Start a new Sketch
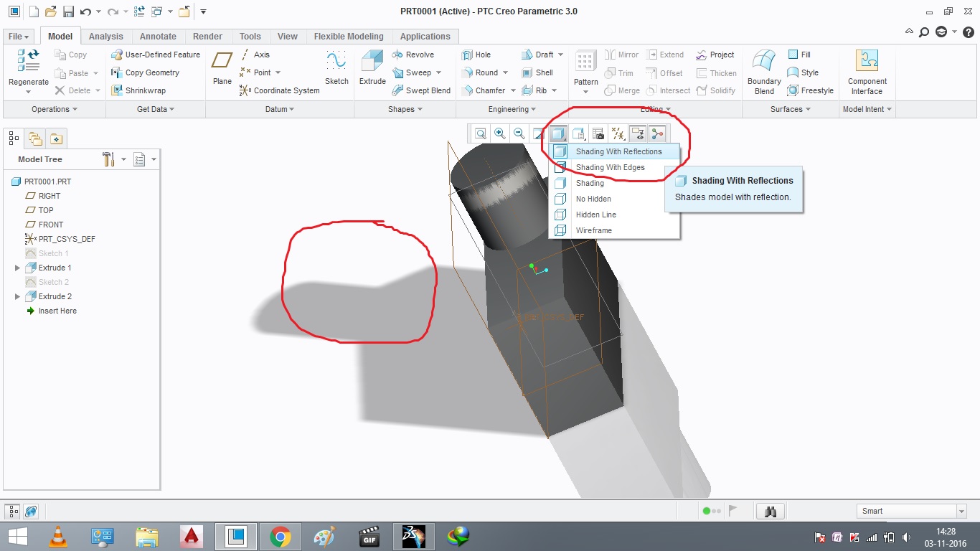980x551 pixels. 336,67
